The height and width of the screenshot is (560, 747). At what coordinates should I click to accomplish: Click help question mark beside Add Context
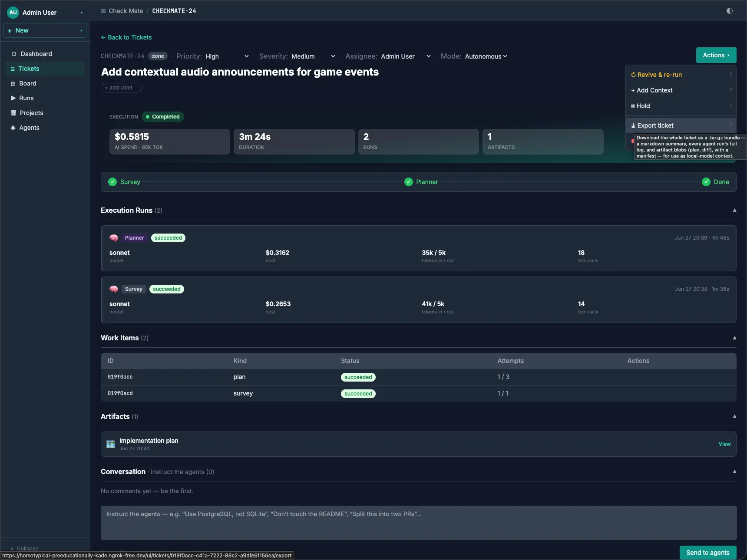(x=731, y=90)
